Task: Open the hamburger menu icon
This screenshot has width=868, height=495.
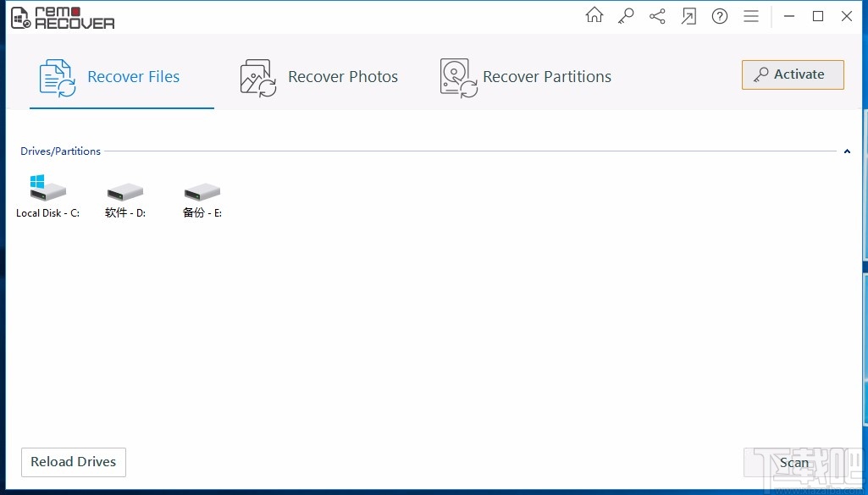Action: (x=751, y=15)
